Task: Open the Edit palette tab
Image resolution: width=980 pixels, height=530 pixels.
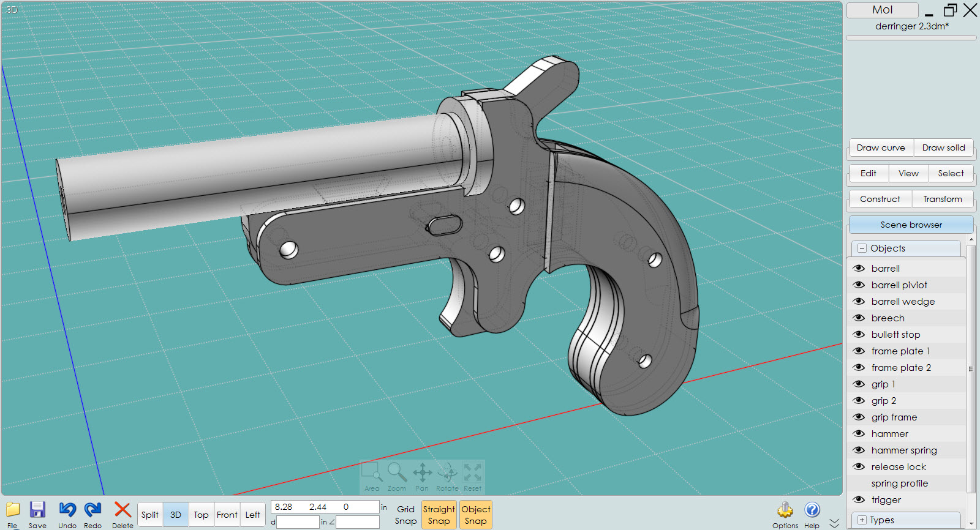Action: [869, 173]
